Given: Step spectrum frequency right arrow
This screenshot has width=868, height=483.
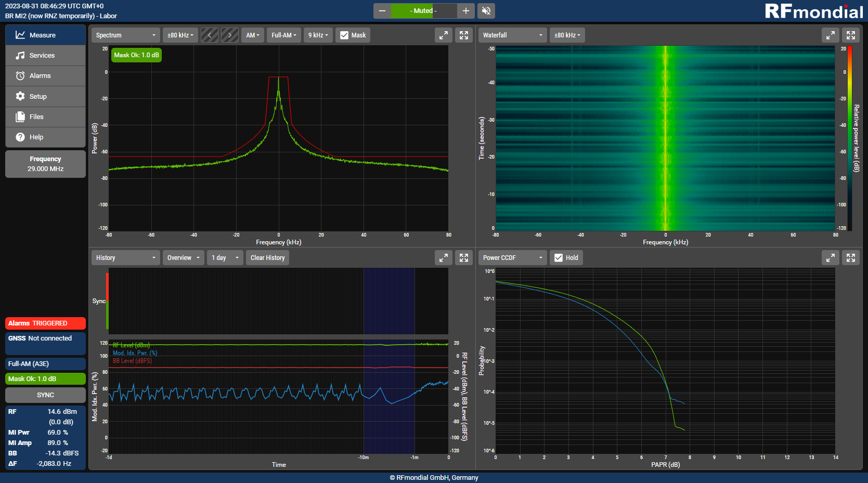Looking at the screenshot, I should 230,35.
